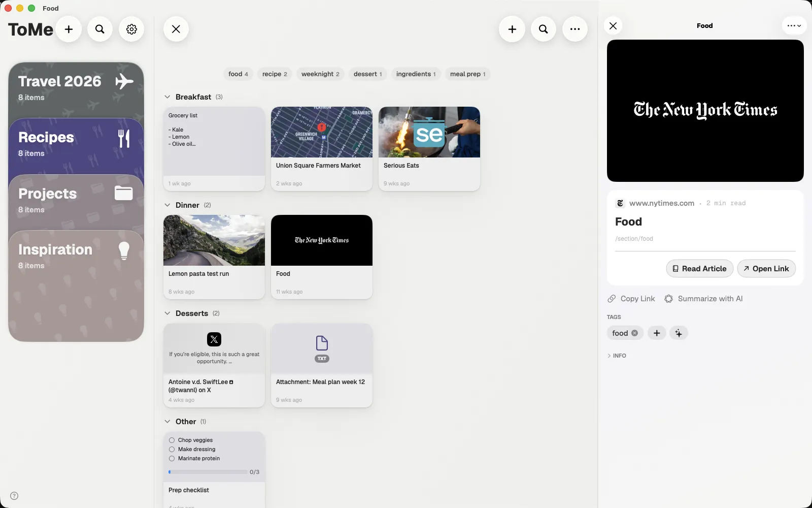Close the Food detail panel
The height and width of the screenshot is (508, 812).
point(613,26)
